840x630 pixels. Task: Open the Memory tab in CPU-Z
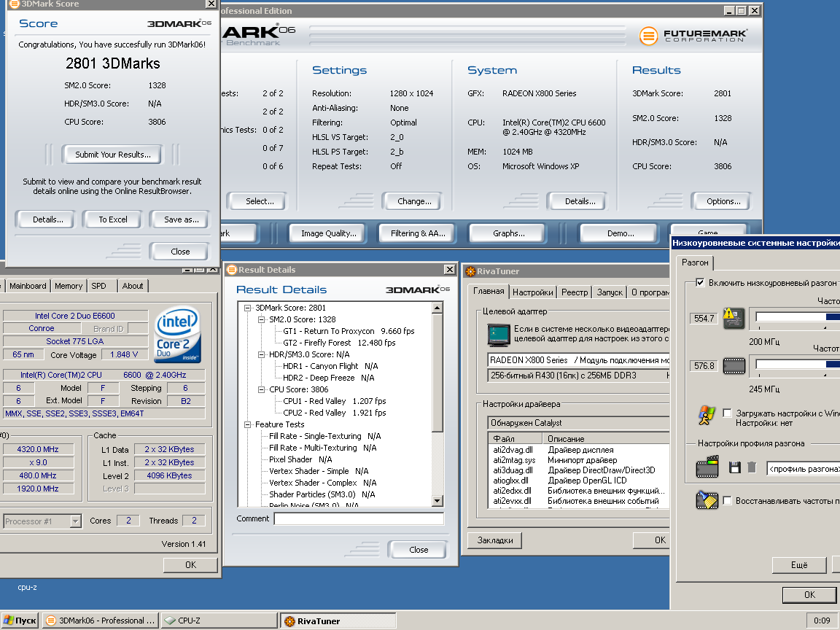tap(69, 286)
